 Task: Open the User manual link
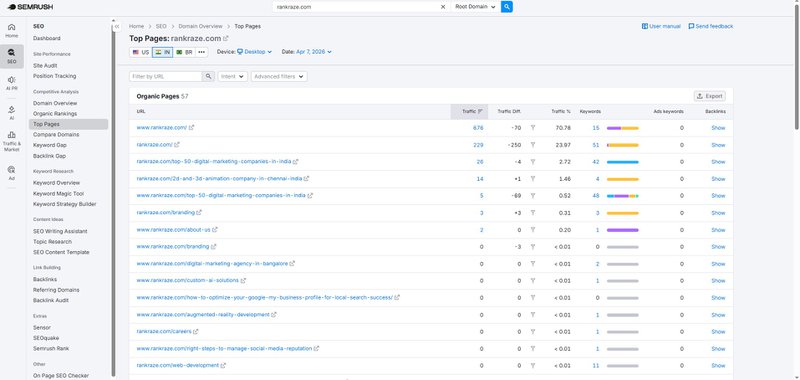tap(661, 26)
